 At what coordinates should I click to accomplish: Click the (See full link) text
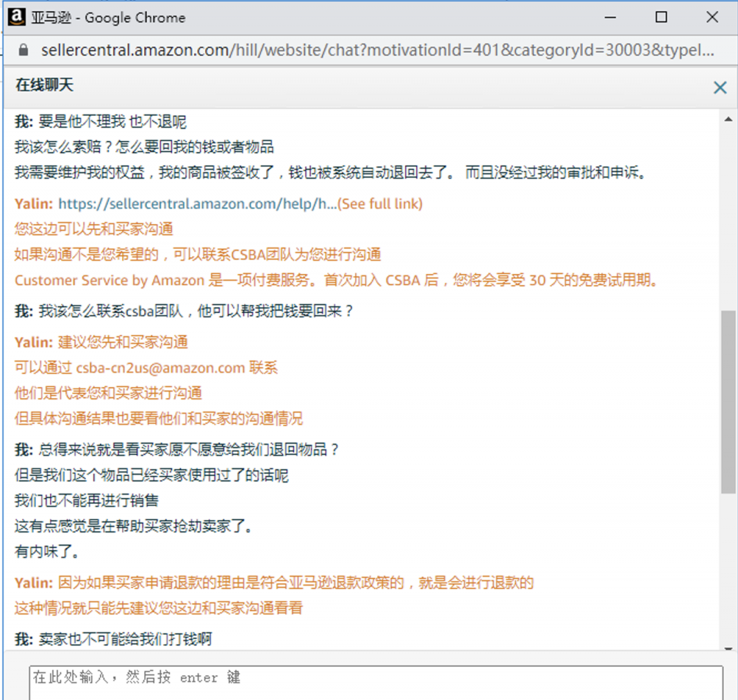coord(379,204)
